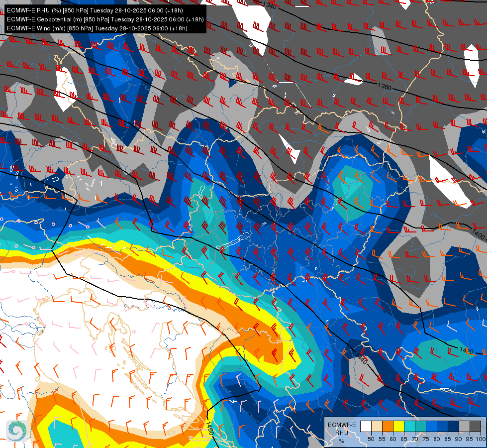Select the Geopotential (m) 850 hPa title line
The width and height of the screenshot is (487, 448).
[x=105, y=19]
